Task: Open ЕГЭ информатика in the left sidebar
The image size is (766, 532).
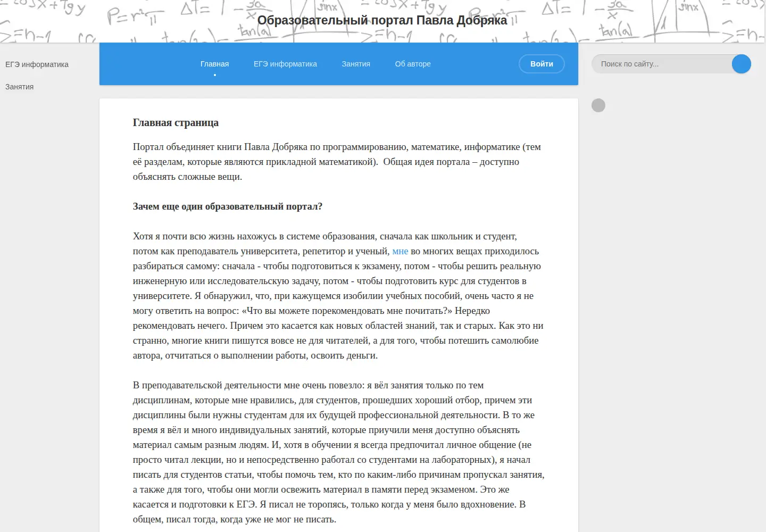Action: [x=37, y=64]
